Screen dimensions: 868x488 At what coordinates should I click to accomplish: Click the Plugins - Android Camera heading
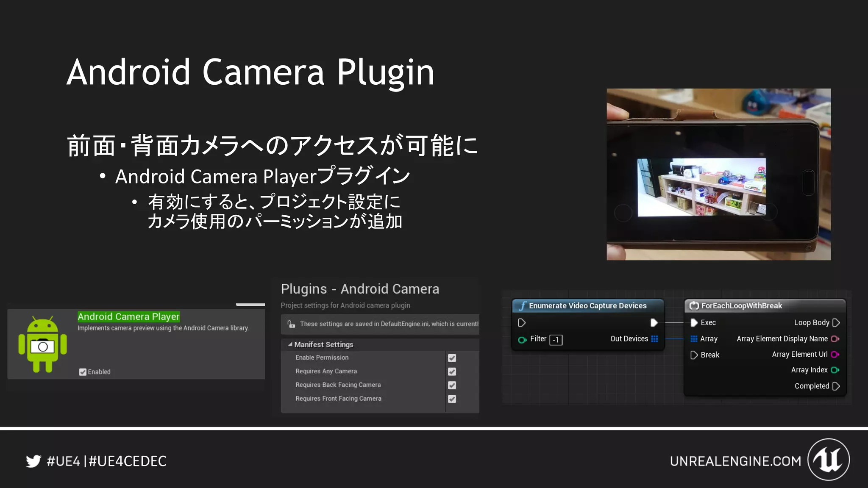360,289
